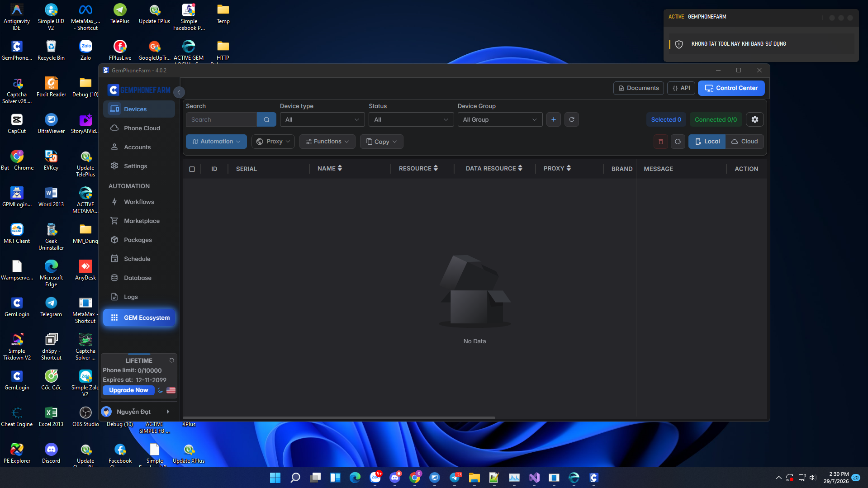This screenshot has height=488, width=868.
Task: Click the GEM Ecosystem button
Action: point(139,317)
